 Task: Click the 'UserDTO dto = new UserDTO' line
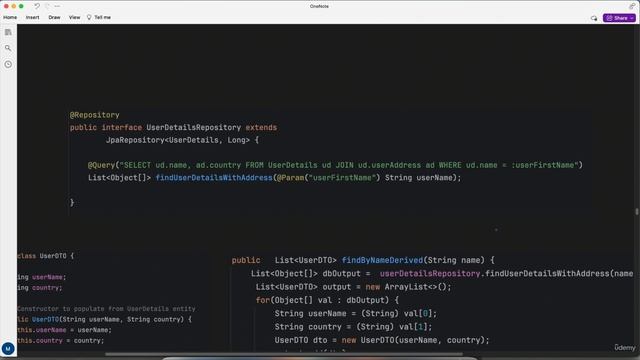pyautogui.click(x=382, y=340)
